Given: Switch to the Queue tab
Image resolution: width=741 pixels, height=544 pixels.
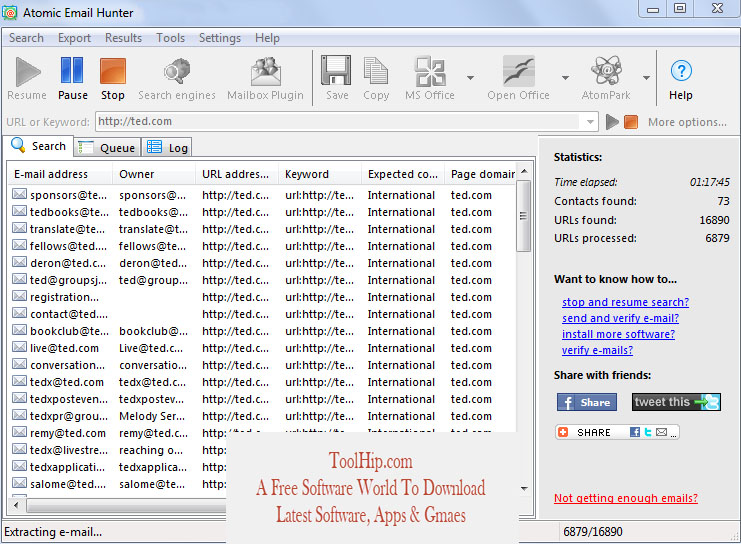Looking at the screenshot, I should click(108, 148).
